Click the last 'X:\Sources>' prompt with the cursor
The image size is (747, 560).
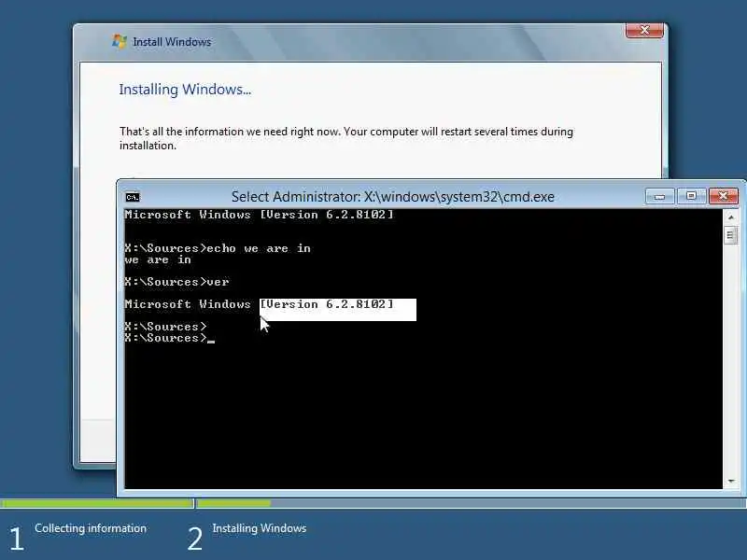click(169, 338)
